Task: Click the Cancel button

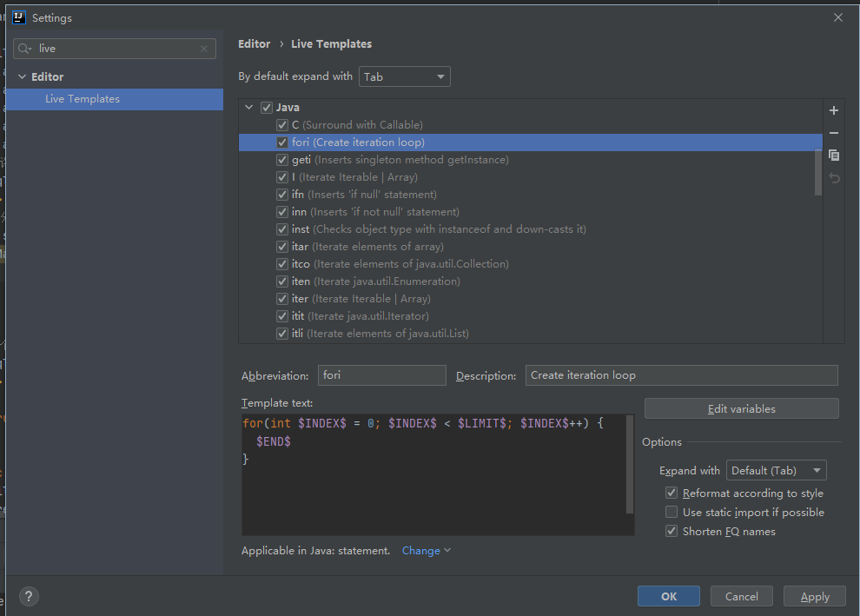Action: 742,596
